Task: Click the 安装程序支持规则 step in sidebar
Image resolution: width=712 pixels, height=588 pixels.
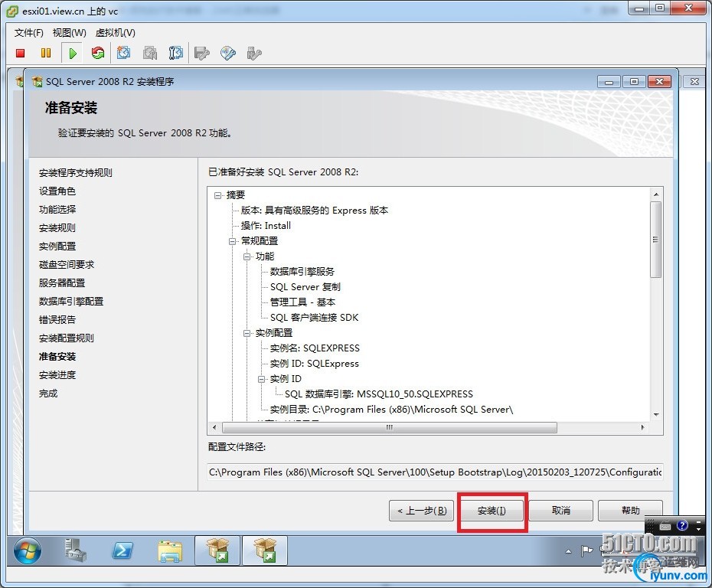Action: pyautogui.click(x=75, y=173)
